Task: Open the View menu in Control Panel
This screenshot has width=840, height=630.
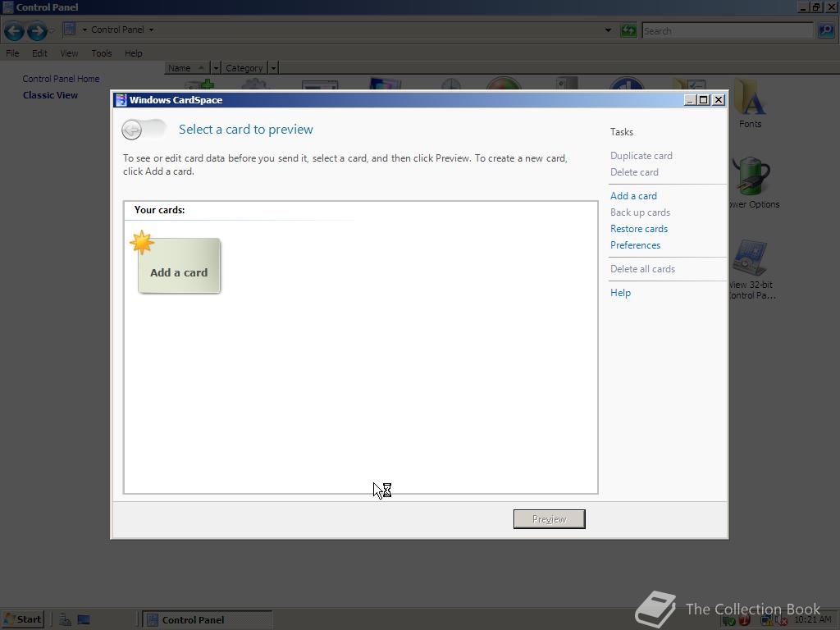Action: [x=69, y=53]
